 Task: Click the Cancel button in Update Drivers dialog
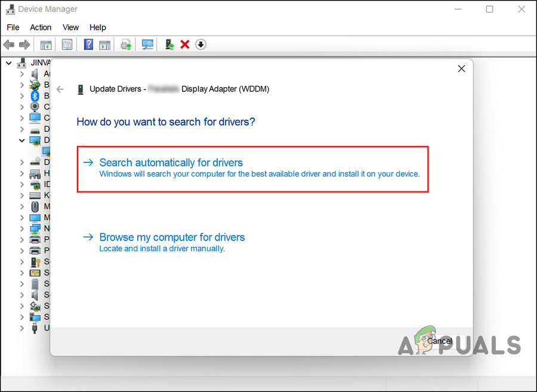440,341
